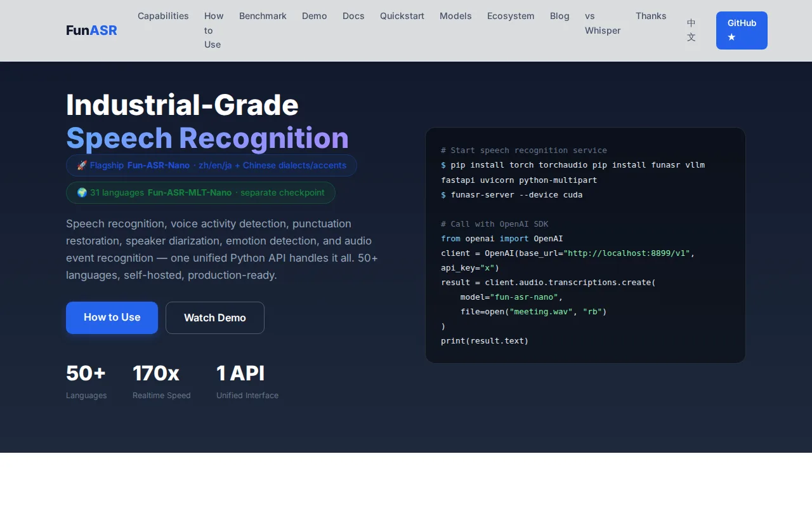Screen dimensions: 812x508
Task: Click the globe icon in the 31 languages badge
Action: [x=82, y=193]
